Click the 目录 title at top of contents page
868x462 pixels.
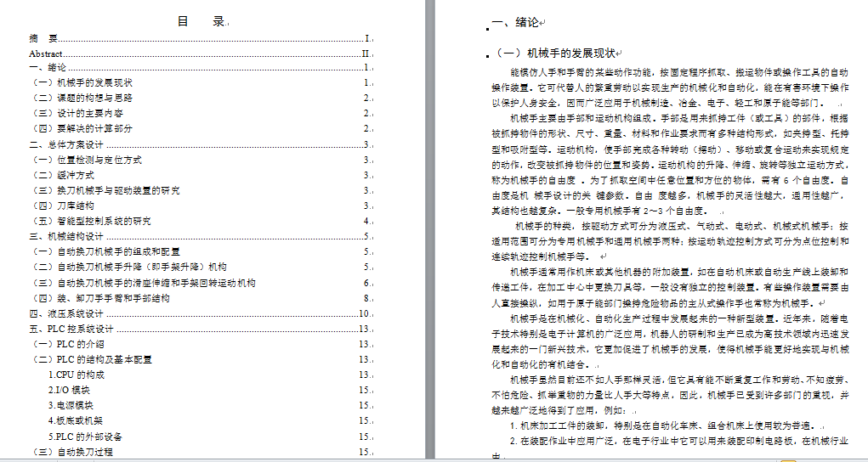tap(201, 21)
